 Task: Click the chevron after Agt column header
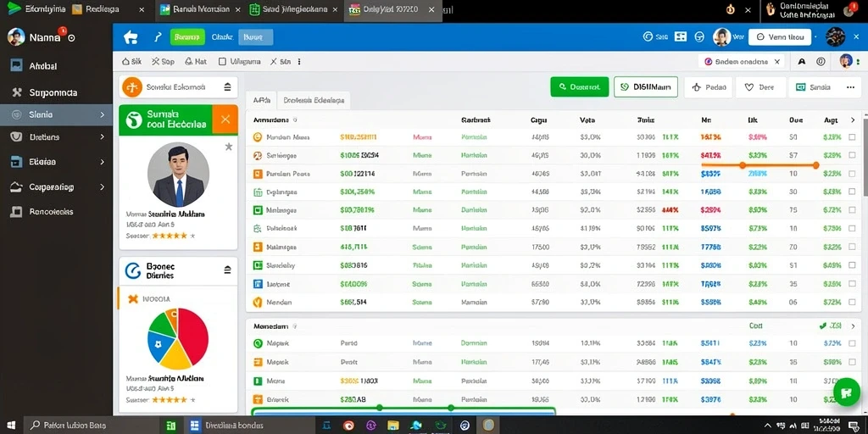pyautogui.click(x=853, y=120)
